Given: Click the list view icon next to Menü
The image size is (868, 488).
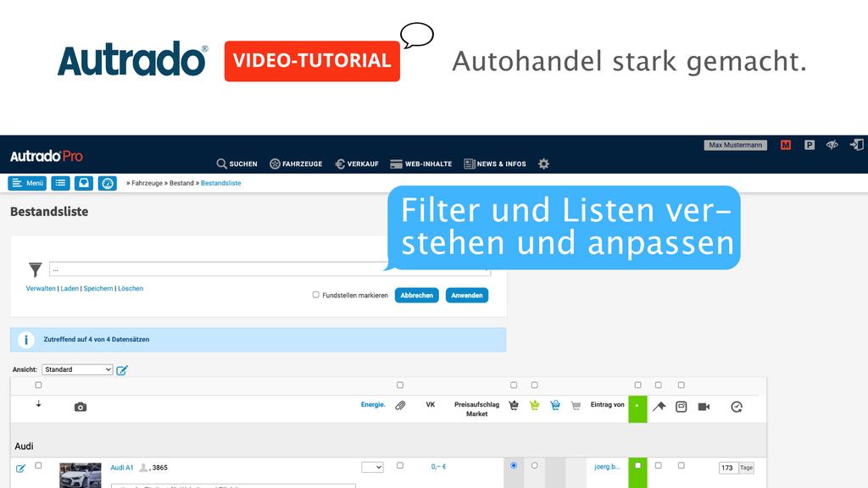Looking at the screenshot, I should click(x=60, y=183).
